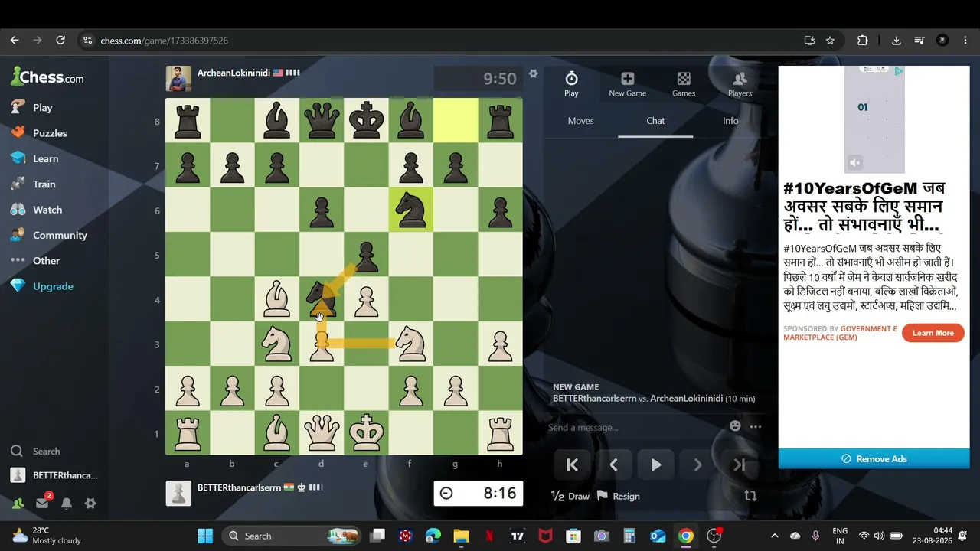Open the Games tab with board icon
Screen dimensions: 980x551
[684, 83]
